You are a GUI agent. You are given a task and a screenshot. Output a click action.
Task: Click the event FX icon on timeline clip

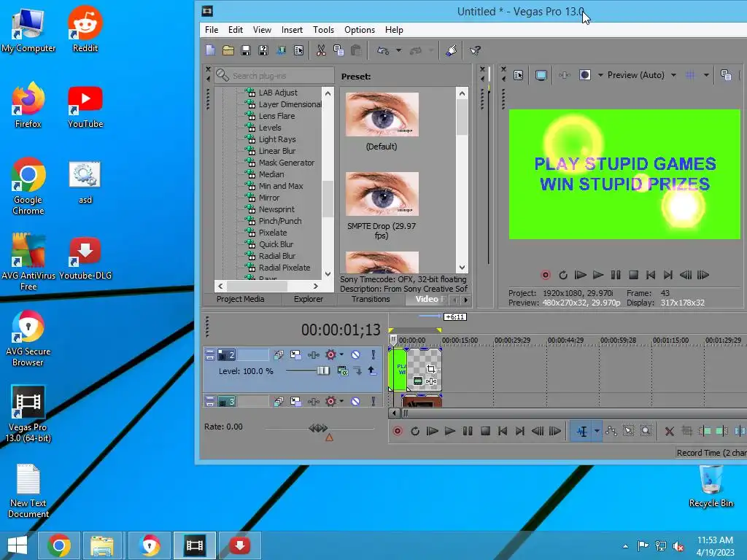pyautogui.click(x=431, y=381)
